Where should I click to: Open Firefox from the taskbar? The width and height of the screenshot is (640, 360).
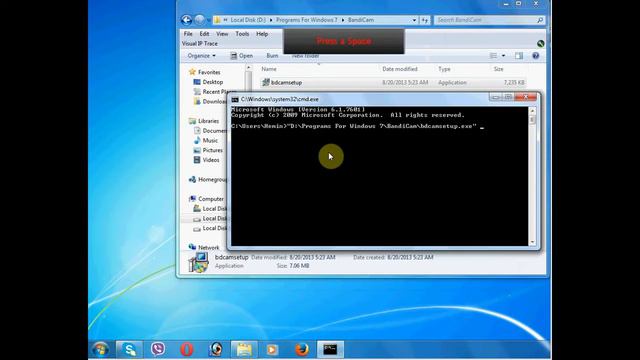tap(302, 350)
